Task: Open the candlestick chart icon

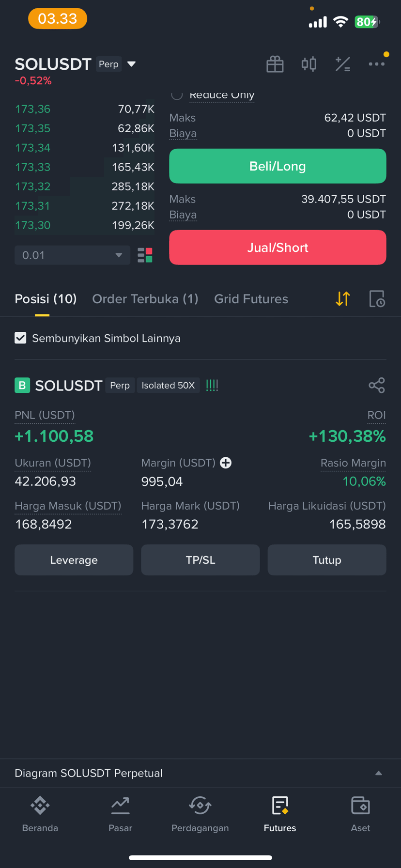Action: coord(308,64)
